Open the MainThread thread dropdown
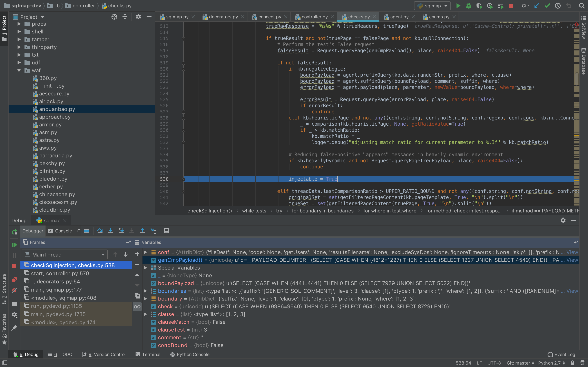This screenshot has width=588, height=367. point(65,254)
